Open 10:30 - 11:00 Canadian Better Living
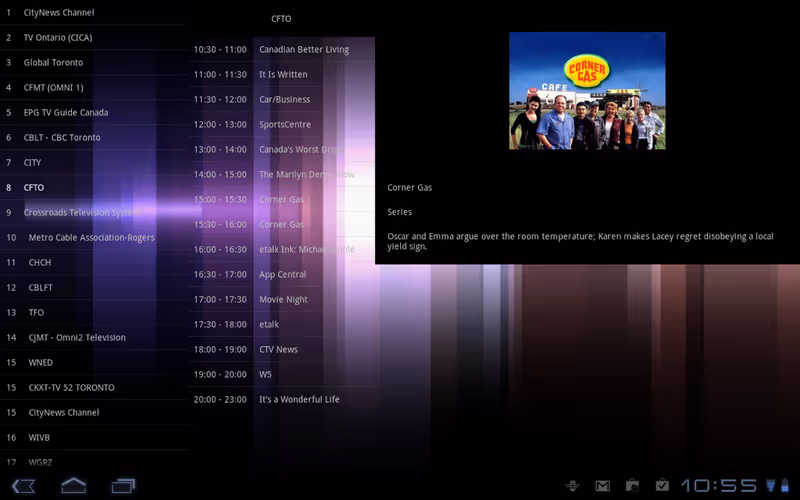Screen dimensions: 800x500 (x=281, y=49)
